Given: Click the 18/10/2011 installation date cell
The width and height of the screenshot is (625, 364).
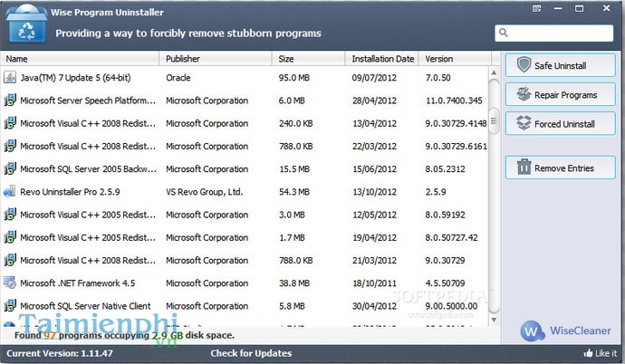Looking at the screenshot, I should 374,283.
